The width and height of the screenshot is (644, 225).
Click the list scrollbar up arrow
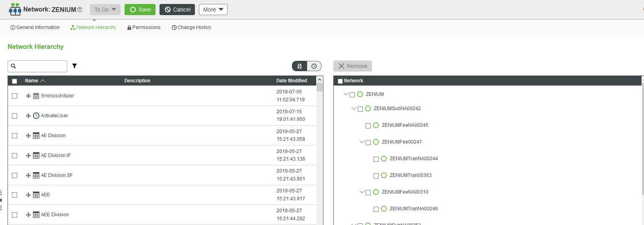(x=319, y=80)
